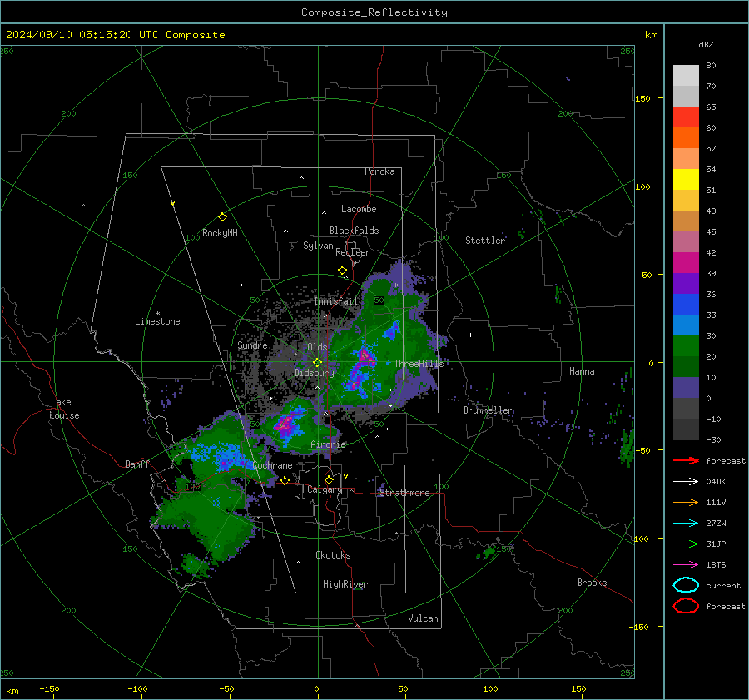Click the Innisfail town label

[336, 301]
